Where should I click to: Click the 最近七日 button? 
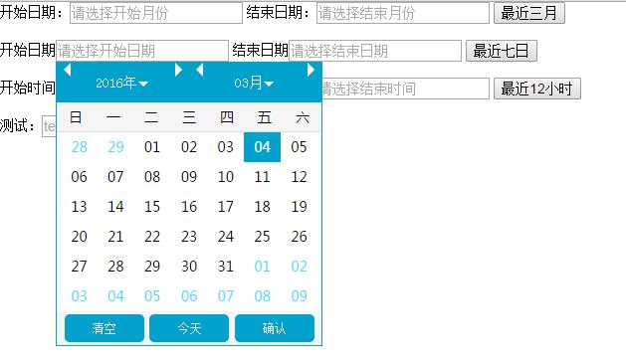[x=501, y=51]
